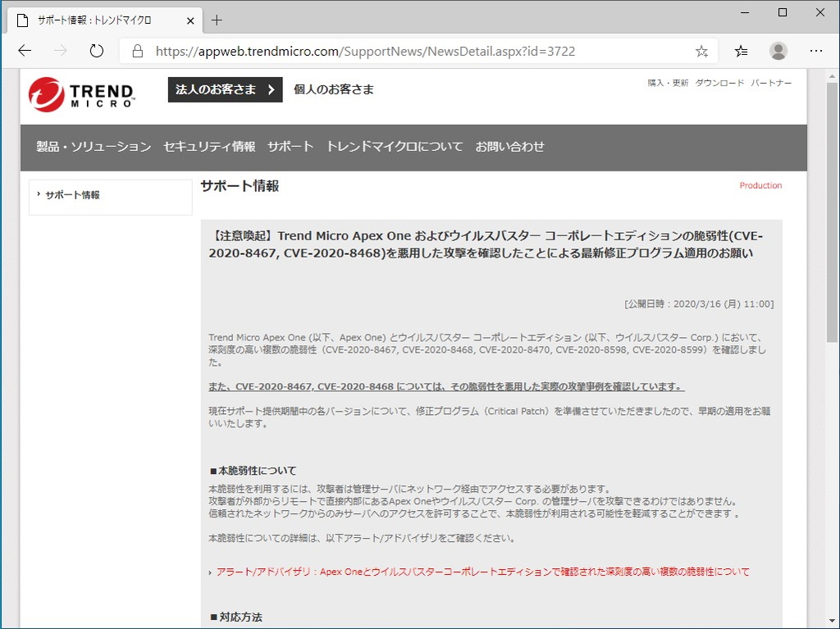Click the user profile avatar icon
The image size is (840, 629).
click(x=778, y=50)
